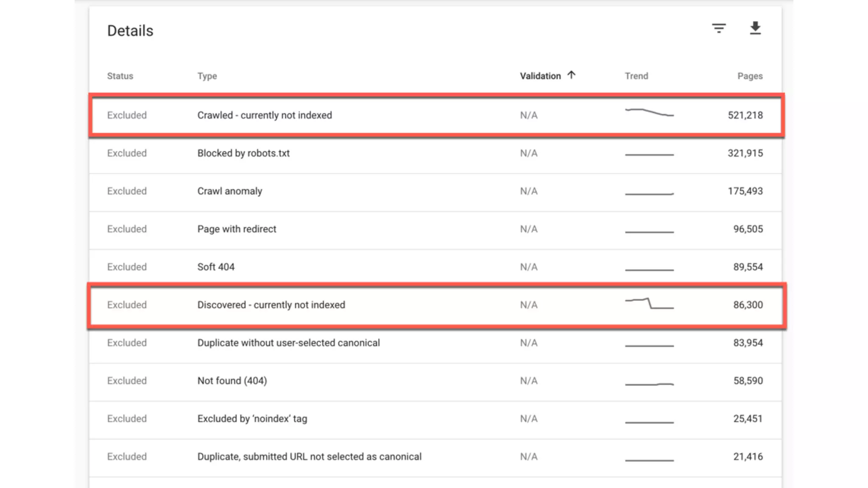Open the filter rows icon
The image size is (868, 488).
(x=718, y=28)
